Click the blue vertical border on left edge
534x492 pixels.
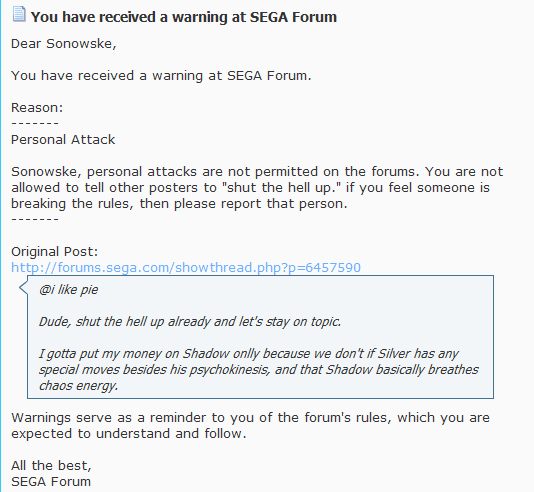[x=1, y=246]
